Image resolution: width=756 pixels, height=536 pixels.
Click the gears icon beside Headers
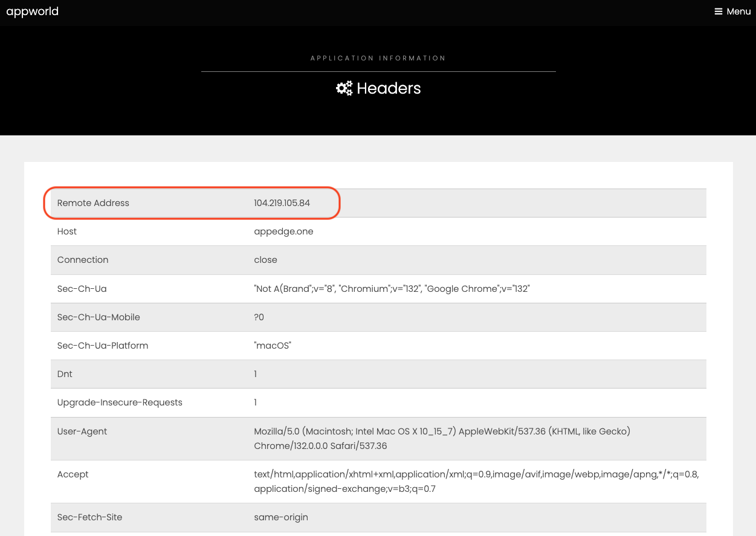pos(344,88)
